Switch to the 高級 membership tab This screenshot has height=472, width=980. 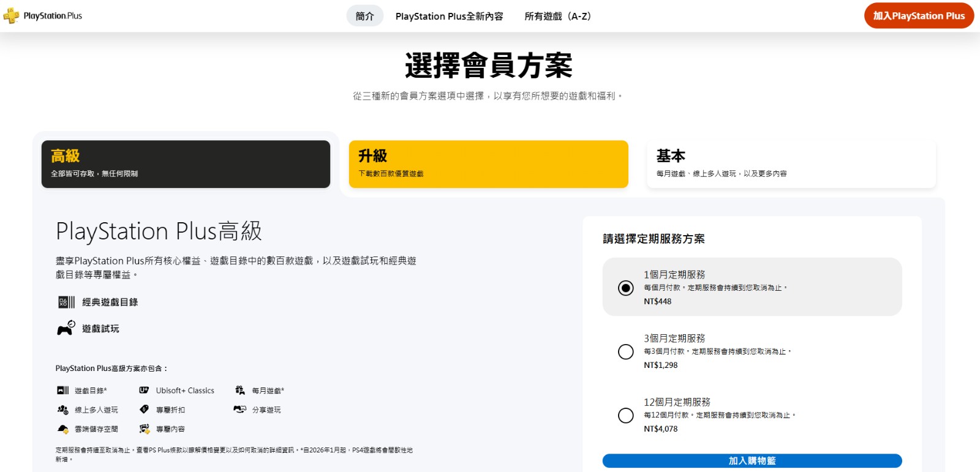coord(186,164)
